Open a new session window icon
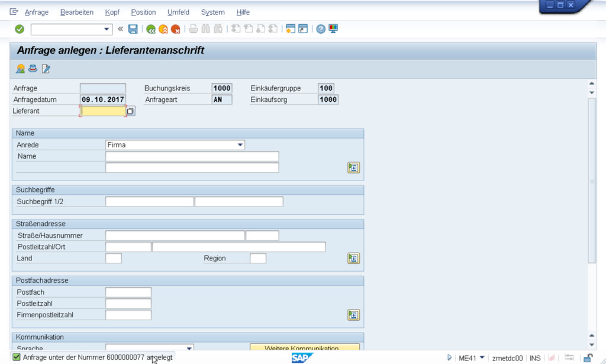The width and height of the screenshot is (606, 364). [x=291, y=29]
